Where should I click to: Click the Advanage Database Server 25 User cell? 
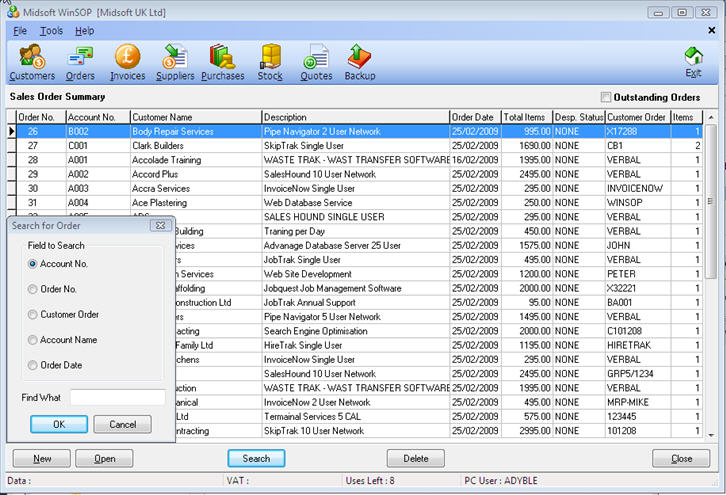click(356, 245)
